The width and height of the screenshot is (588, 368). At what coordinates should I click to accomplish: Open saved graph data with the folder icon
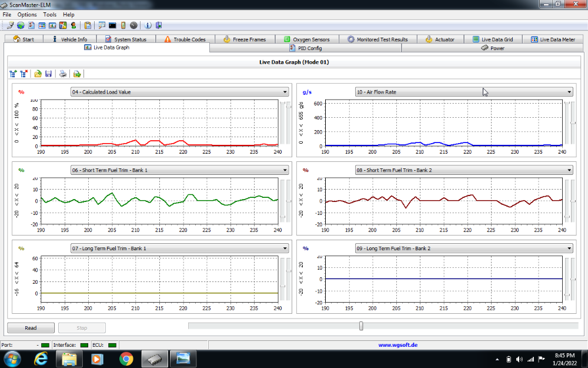[38, 74]
